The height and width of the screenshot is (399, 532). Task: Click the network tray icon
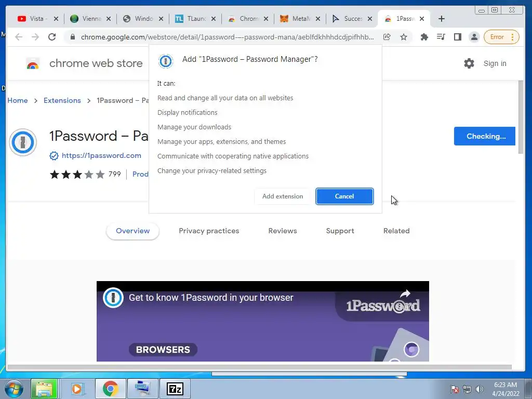467,389
